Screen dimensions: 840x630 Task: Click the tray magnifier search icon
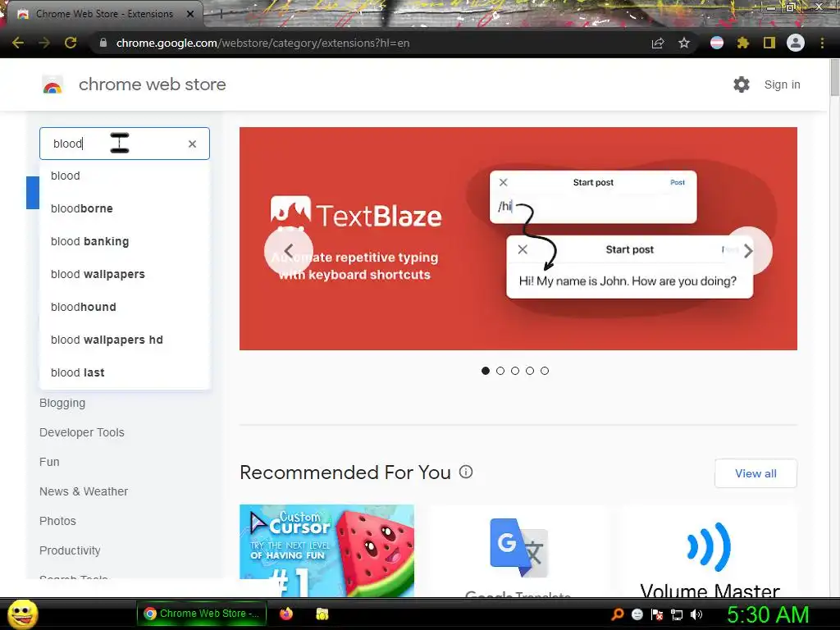[617, 614]
